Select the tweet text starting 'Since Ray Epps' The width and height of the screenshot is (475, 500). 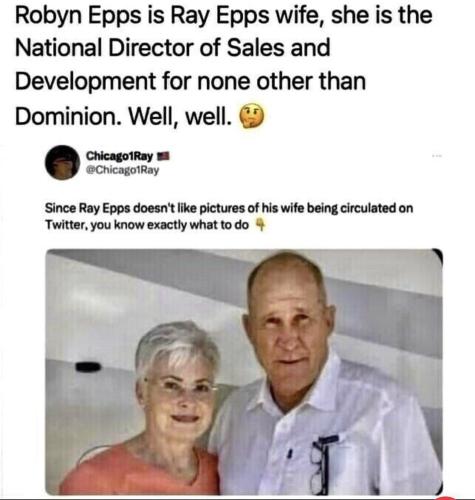(229, 217)
